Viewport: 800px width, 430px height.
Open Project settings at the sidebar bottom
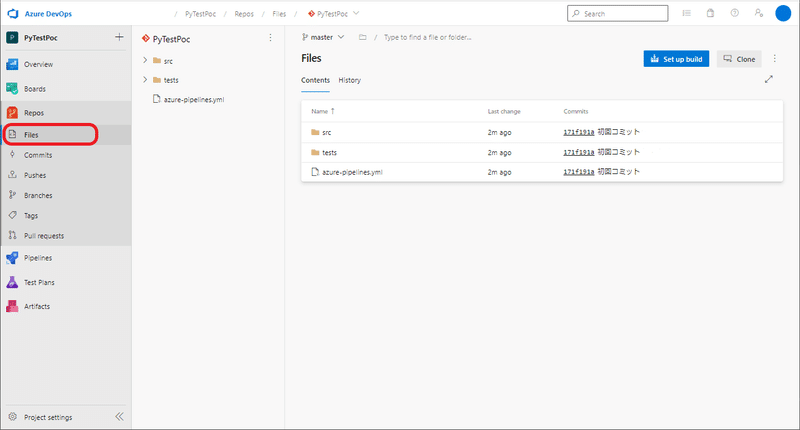click(48, 417)
